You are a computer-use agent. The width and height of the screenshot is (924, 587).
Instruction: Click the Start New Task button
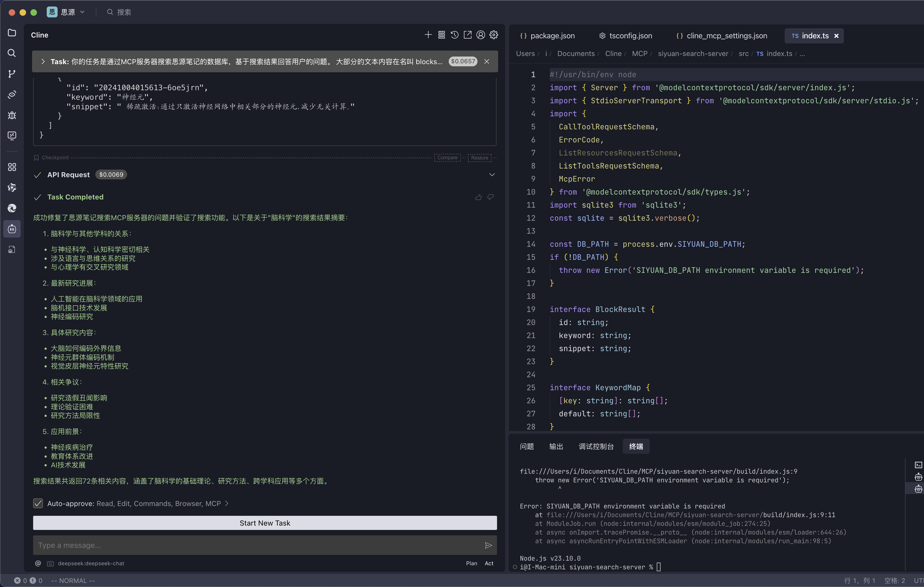pos(265,523)
